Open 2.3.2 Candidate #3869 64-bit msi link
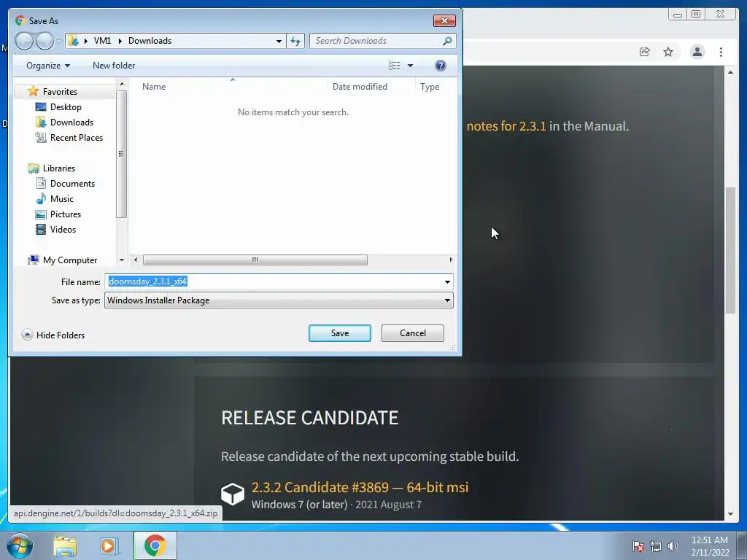This screenshot has width=747, height=560. pyautogui.click(x=360, y=487)
